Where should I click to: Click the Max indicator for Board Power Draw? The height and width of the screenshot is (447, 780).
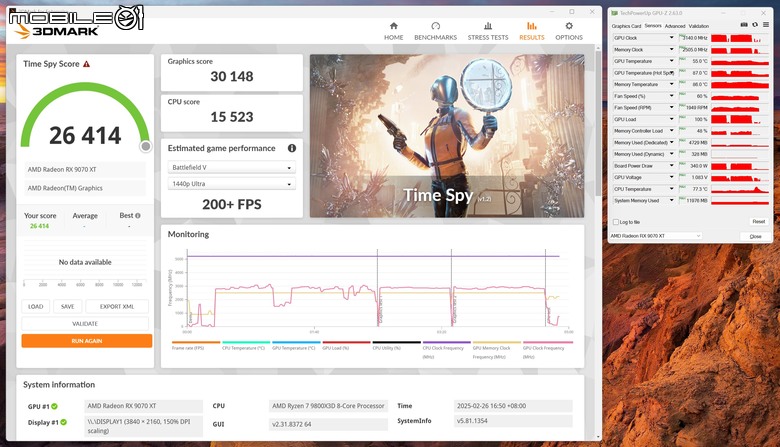pos(682,164)
